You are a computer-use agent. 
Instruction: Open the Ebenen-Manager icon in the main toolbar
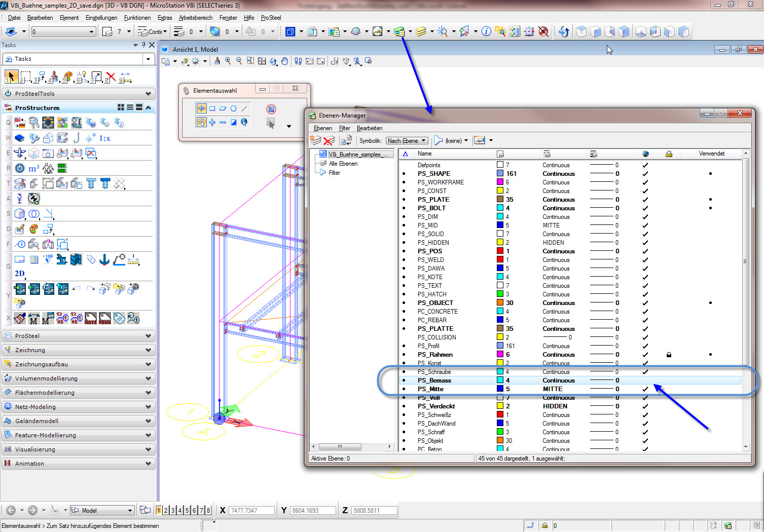pos(399,31)
